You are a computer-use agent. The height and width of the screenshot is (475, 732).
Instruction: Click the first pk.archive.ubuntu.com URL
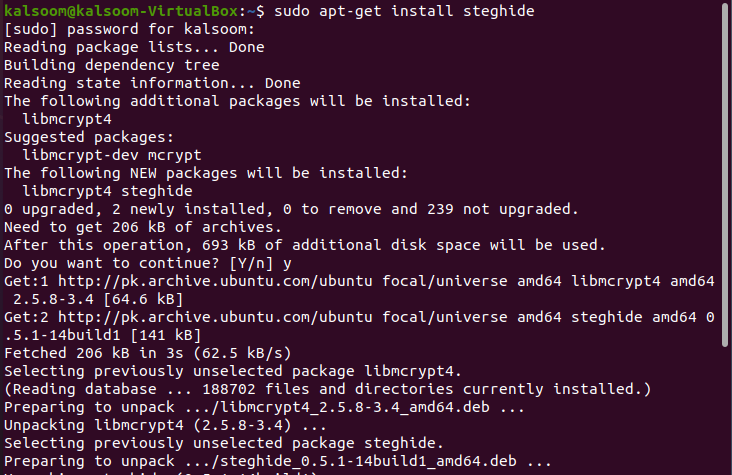(215, 281)
